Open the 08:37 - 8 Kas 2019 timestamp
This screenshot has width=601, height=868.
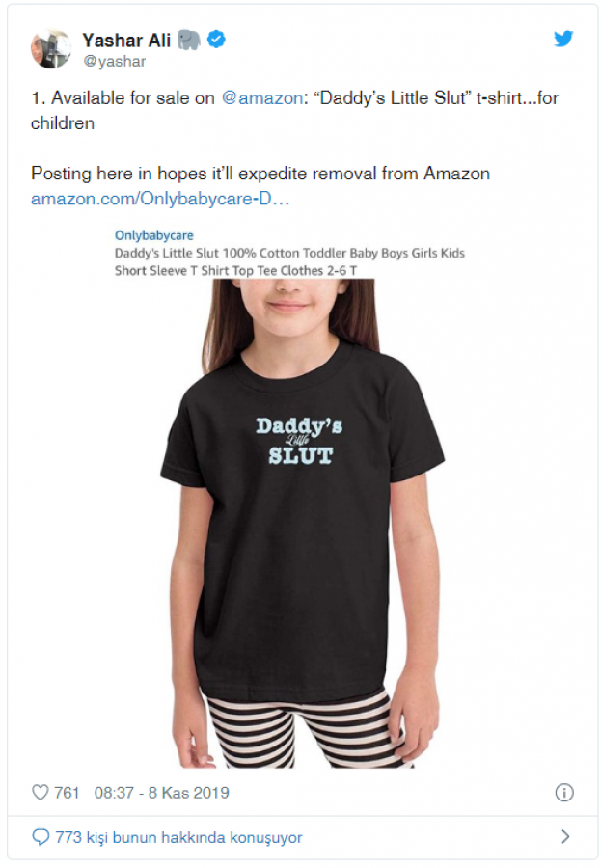click(x=162, y=793)
